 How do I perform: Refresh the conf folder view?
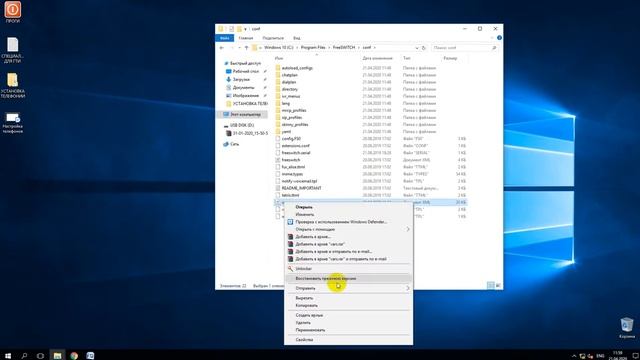coord(424,48)
